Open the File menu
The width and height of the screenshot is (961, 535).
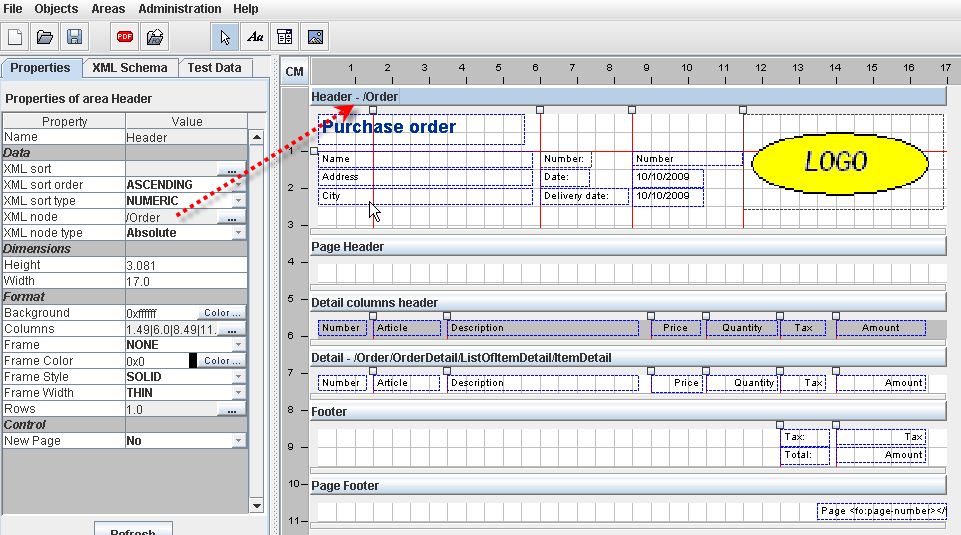point(13,9)
